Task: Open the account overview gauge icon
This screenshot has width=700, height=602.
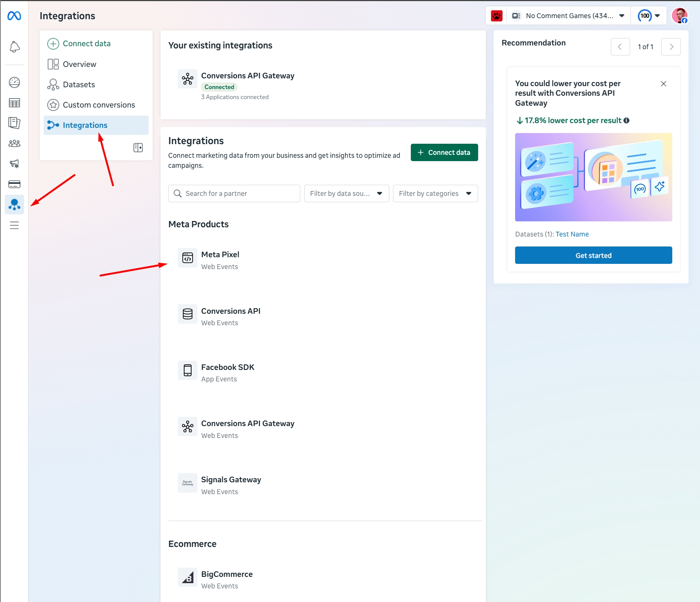Action: click(14, 82)
